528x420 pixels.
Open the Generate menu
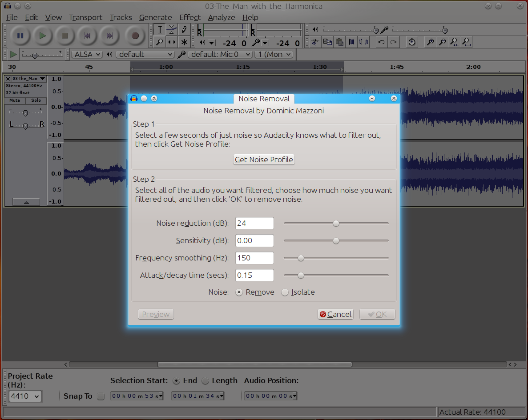tap(155, 17)
